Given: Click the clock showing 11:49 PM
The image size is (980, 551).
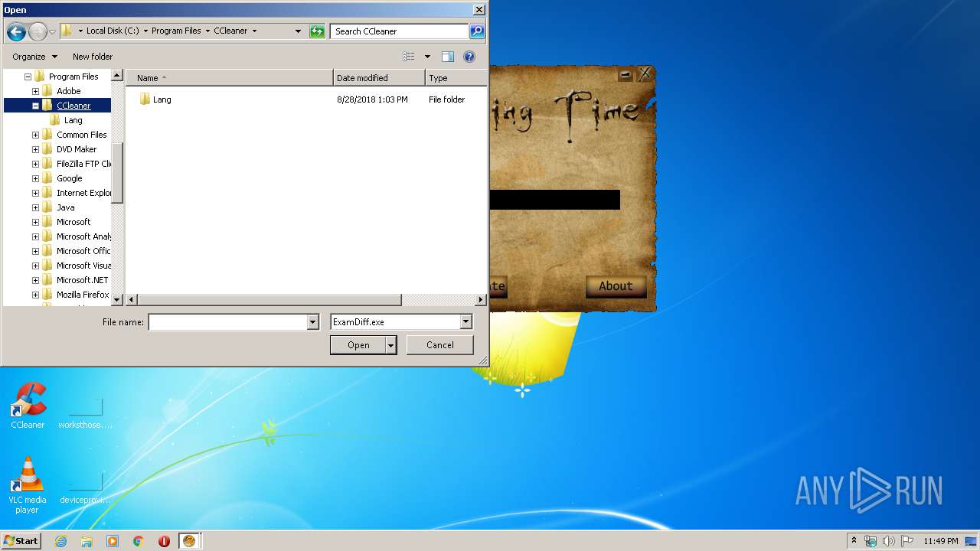Looking at the screenshot, I should point(940,541).
